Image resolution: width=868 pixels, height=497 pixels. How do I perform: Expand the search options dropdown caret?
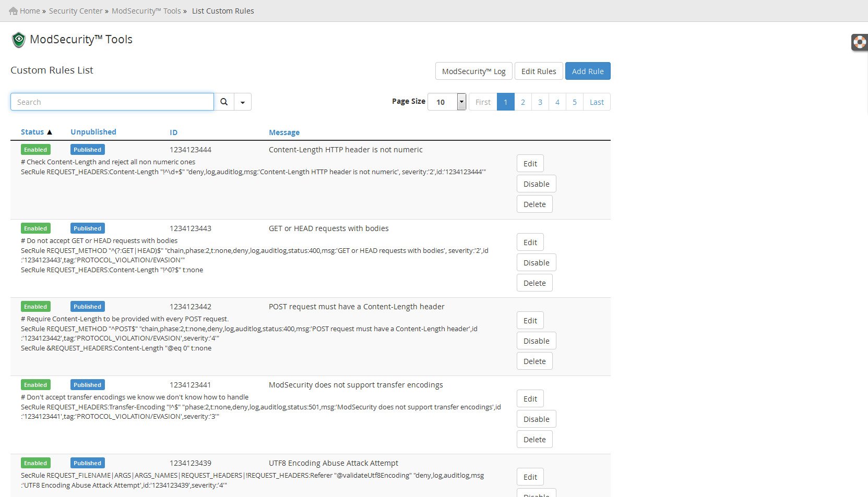click(x=243, y=102)
